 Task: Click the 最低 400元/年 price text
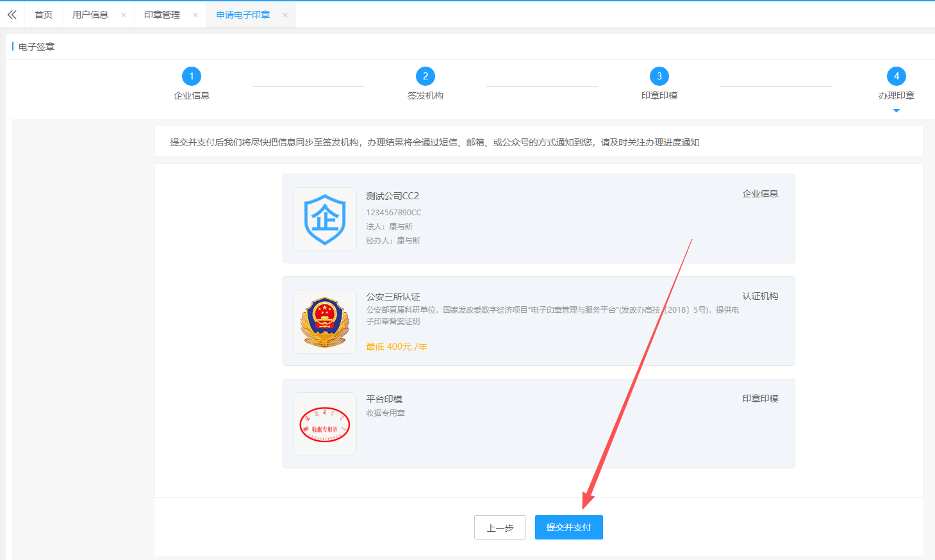[396, 347]
